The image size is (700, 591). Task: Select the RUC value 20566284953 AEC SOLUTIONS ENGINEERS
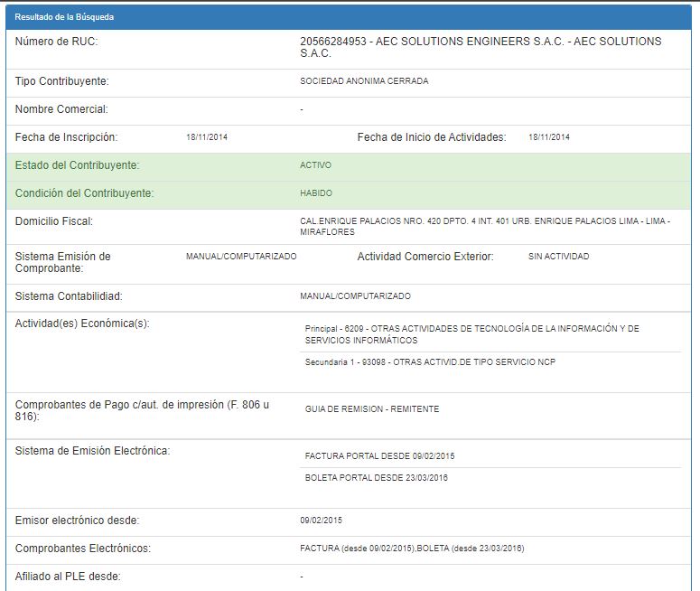coord(481,47)
